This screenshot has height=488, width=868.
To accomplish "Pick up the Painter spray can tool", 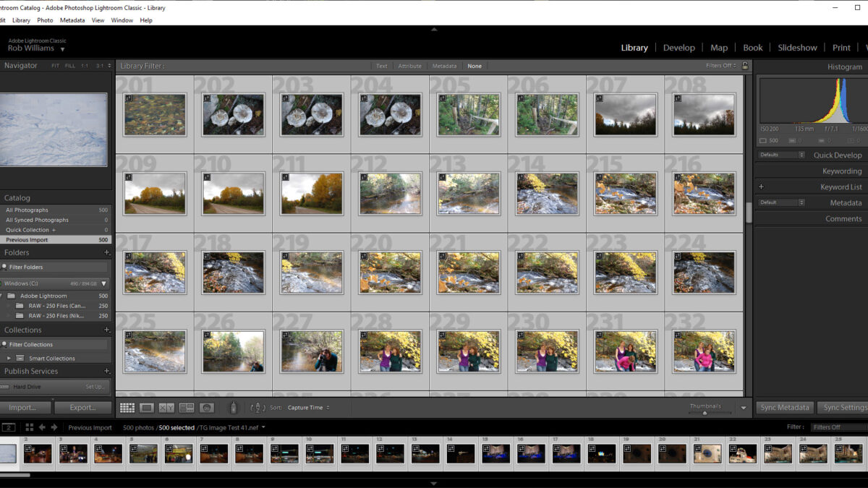I will click(x=234, y=408).
